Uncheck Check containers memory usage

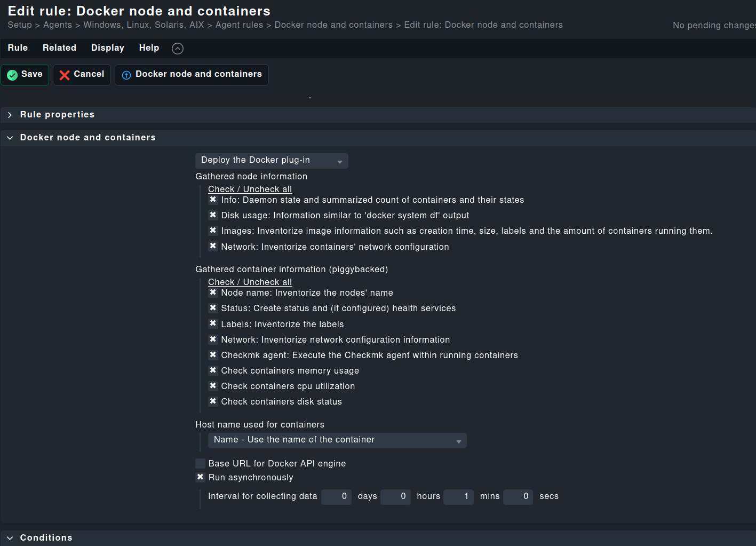click(213, 370)
